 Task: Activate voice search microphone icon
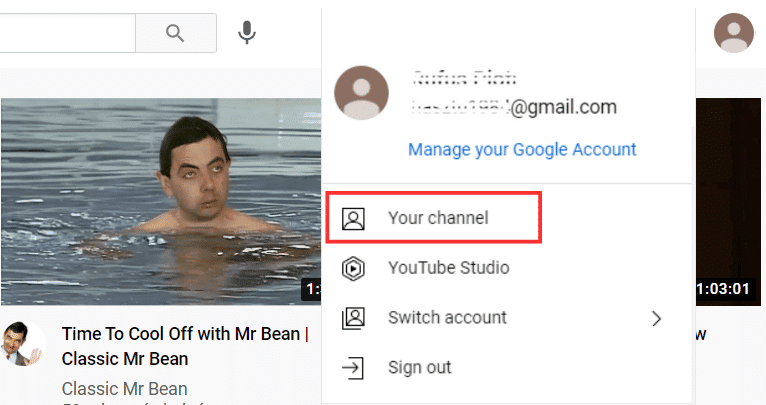pyautogui.click(x=247, y=32)
